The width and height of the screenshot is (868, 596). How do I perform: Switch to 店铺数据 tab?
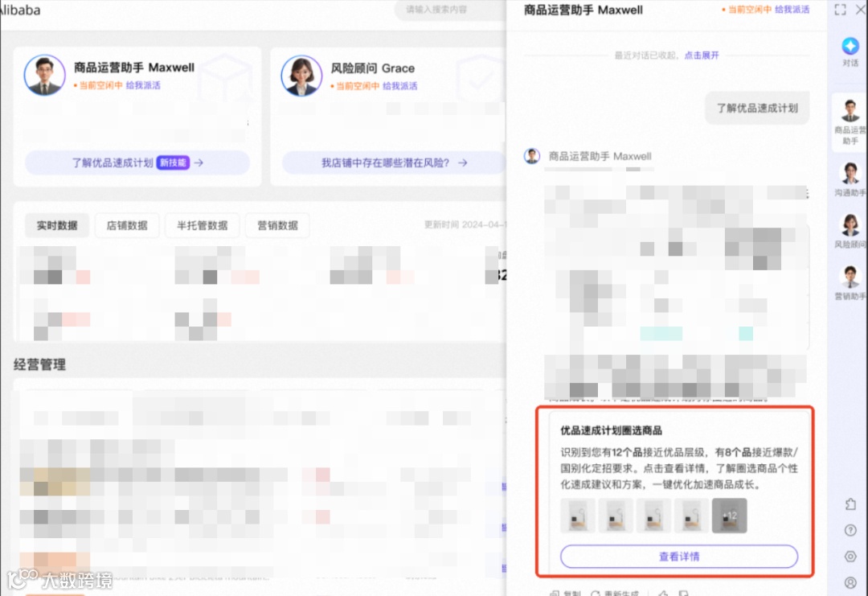(127, 225)
